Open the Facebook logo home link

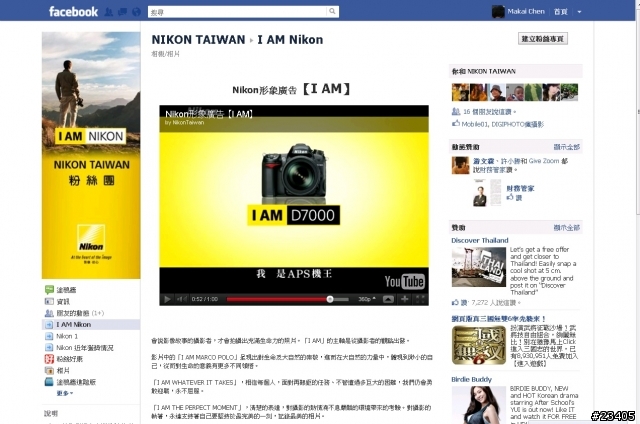click(x=73, y=11)
